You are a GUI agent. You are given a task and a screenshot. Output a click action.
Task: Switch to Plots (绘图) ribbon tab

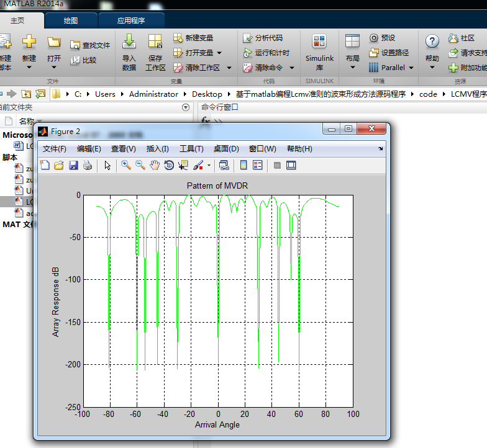pos(71,21)
